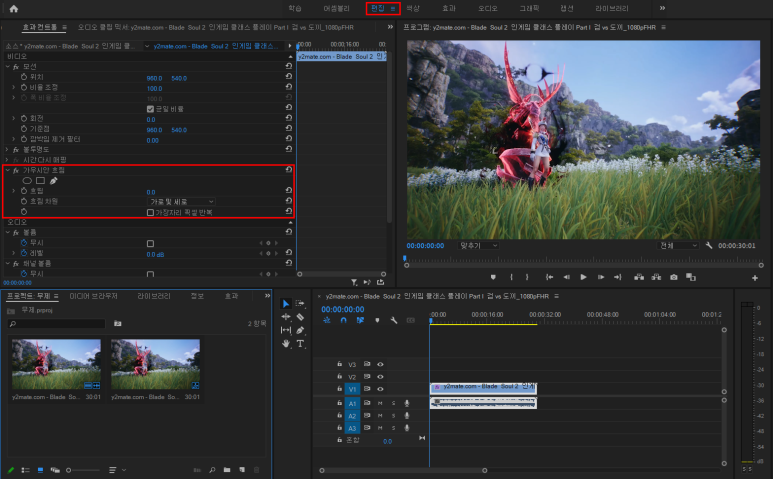Screen dimensions: 773x479
Task: Create rectangle mask for 가우시안 흐림
Action: click(x=40, y=181)
